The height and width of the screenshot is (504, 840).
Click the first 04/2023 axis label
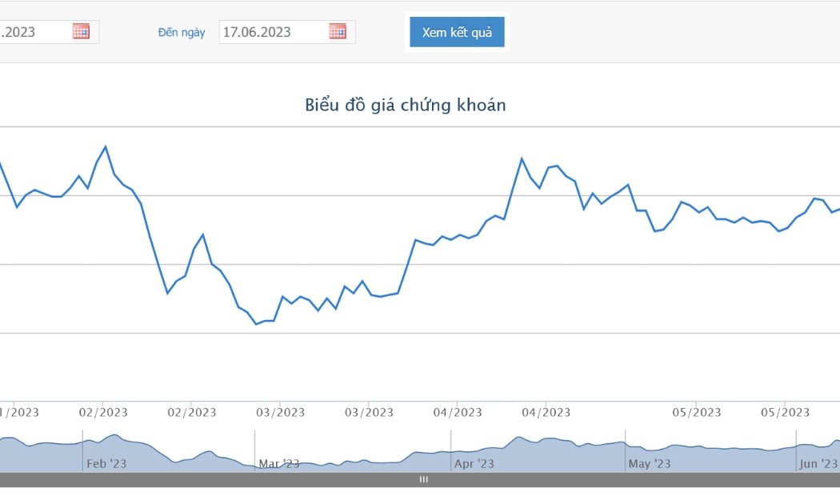point(458,413)
